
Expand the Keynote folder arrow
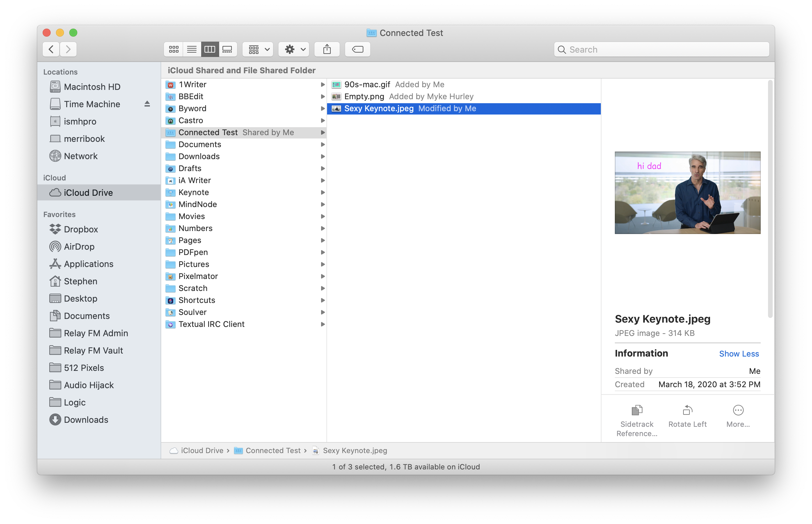[321, 192]
